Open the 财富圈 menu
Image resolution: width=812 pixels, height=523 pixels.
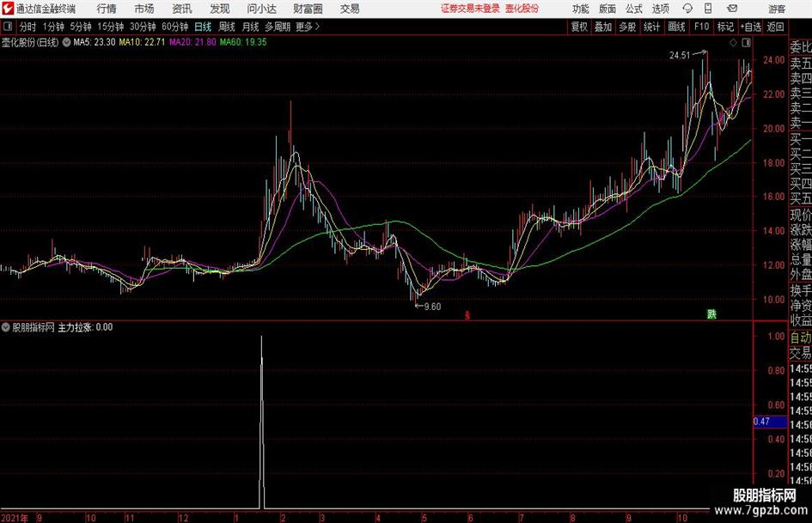pos(308,9)
